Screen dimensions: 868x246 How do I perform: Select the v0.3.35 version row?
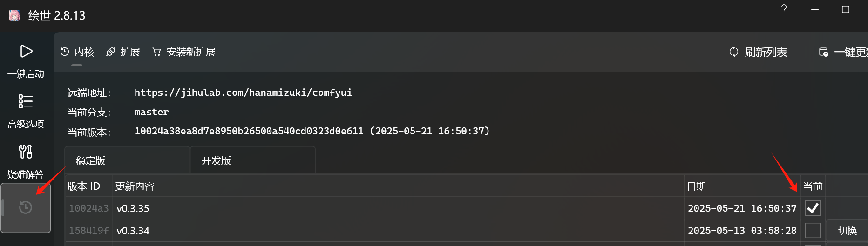coord(373,208)
